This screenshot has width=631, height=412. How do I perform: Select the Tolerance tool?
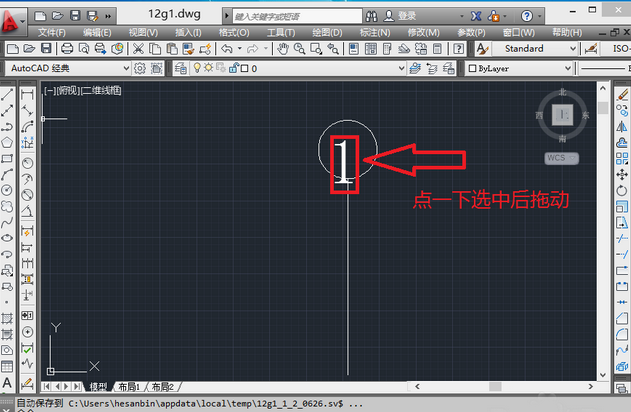pyautogui.click(x=27, y=315)
